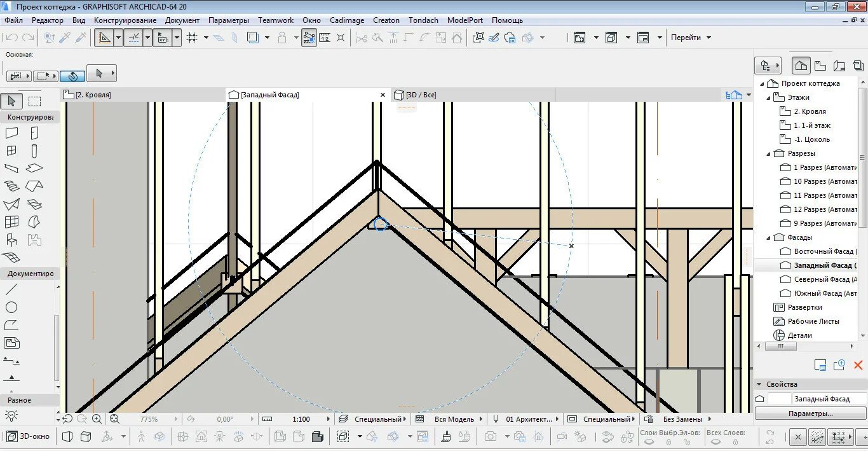
Task: Select the Column tool
Action: click(x=34, y=151)
